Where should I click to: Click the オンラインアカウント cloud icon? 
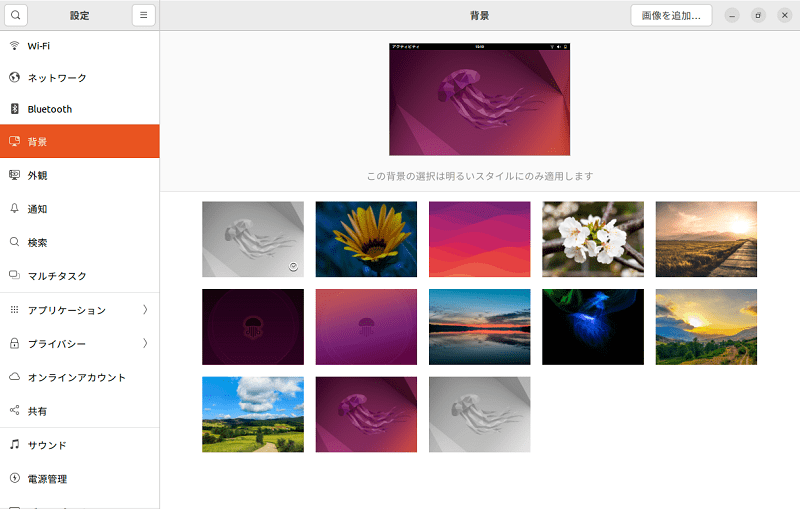point(14,377)
